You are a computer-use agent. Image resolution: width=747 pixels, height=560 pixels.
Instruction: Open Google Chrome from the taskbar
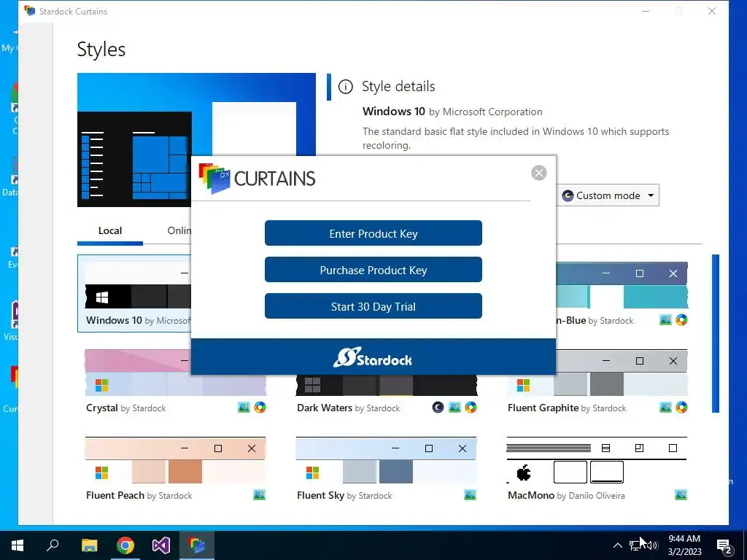pyautogui.click(x=125, y=545)
